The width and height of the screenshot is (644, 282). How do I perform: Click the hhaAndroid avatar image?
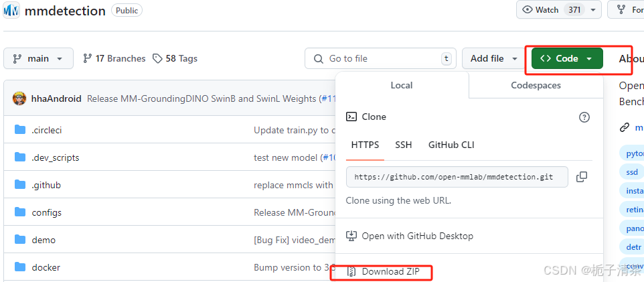[x=19, y=98]
